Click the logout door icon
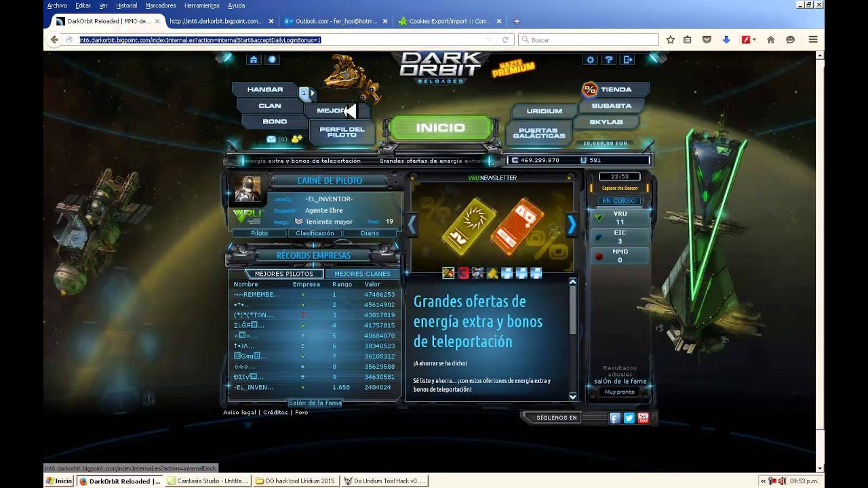Image resolution: width=868 pixels, height=488 pixels. (x=628, y=60)
